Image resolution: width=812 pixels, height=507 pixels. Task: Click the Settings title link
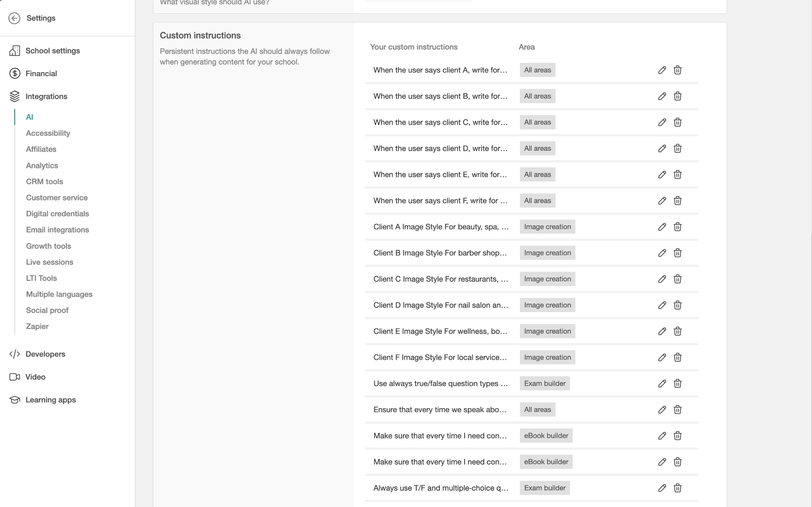coord(41,18)
